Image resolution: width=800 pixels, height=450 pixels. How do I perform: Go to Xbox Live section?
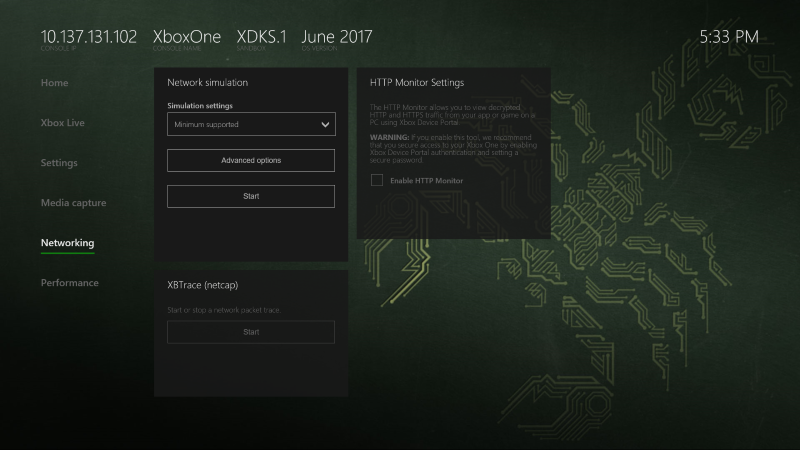63,123
